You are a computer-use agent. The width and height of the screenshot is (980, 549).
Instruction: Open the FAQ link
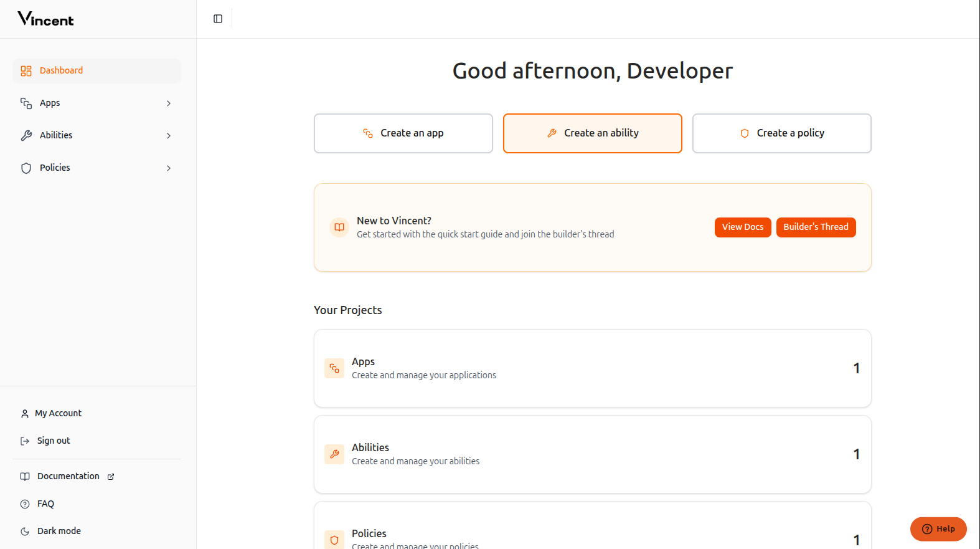[x=97, y=504]
